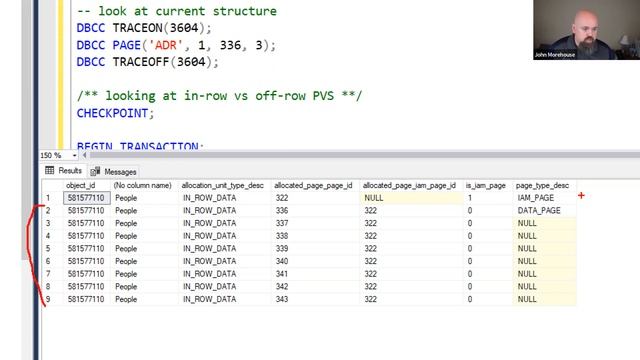
Task: Select the allocated_page_iam_page_id column header
Action: point(409,185)
